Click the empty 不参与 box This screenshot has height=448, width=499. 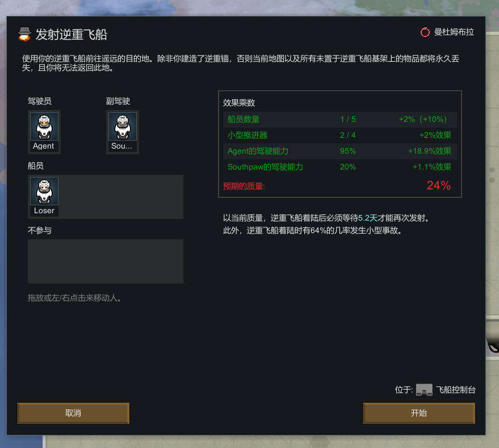tap(106, 261)
